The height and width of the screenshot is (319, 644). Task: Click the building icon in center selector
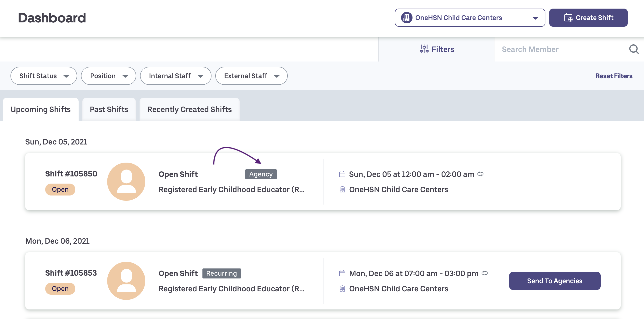click(x=407, y=18)
